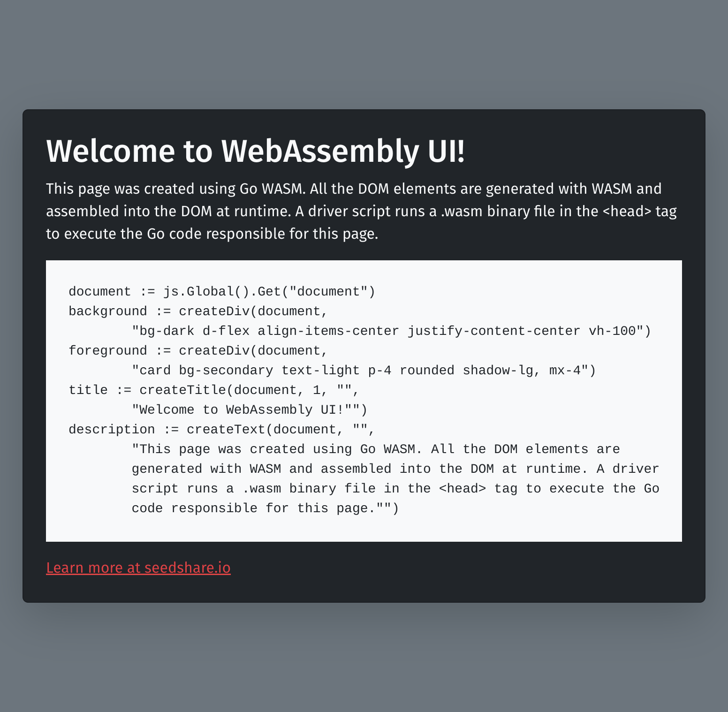The width and height of the screenshot is (728, 712).
Task: Click the empty area below the last code line
Action: click(364, 529)
